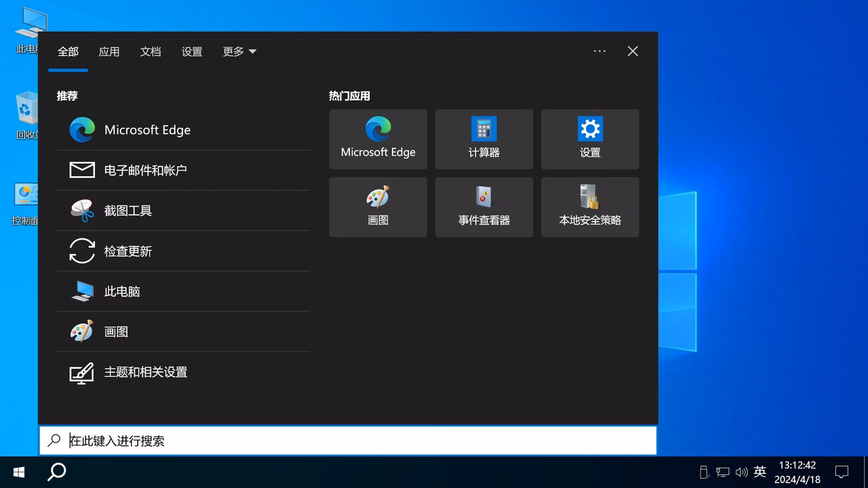Viewport: 868px width, 488px height.
Task: Open the Paint (画图) tile in top apps
Action: coord(378,207)
